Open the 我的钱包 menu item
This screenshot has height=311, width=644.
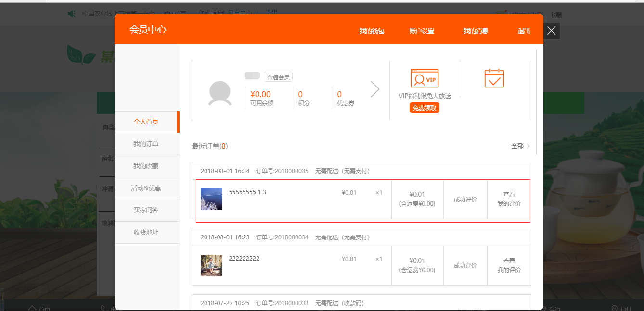372,31
